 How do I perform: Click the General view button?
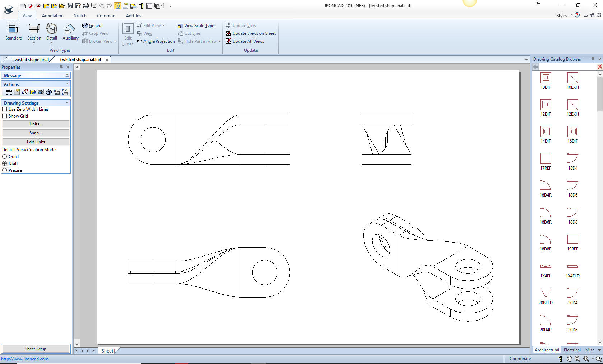[x=93, y=26]
